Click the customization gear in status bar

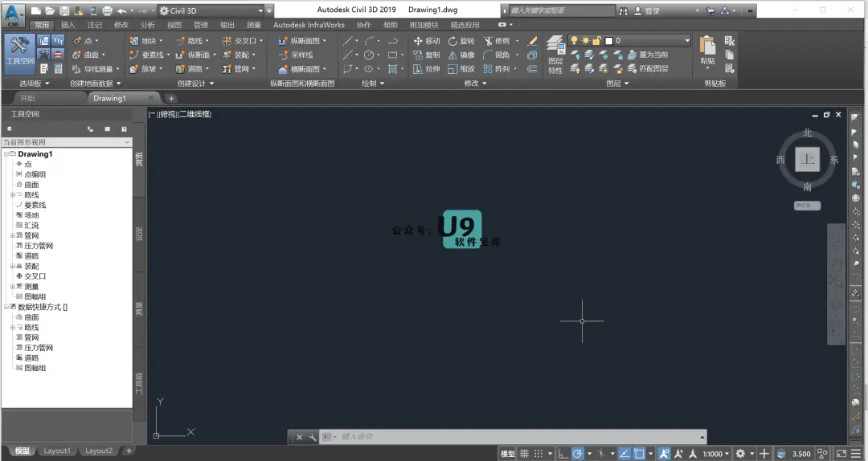pyautogui.click(x=740, y=454)
